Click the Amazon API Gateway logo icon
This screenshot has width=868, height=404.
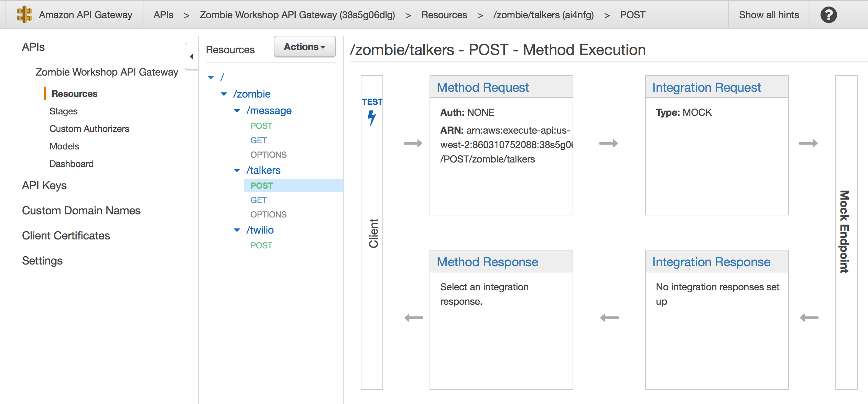pos(24,14)
